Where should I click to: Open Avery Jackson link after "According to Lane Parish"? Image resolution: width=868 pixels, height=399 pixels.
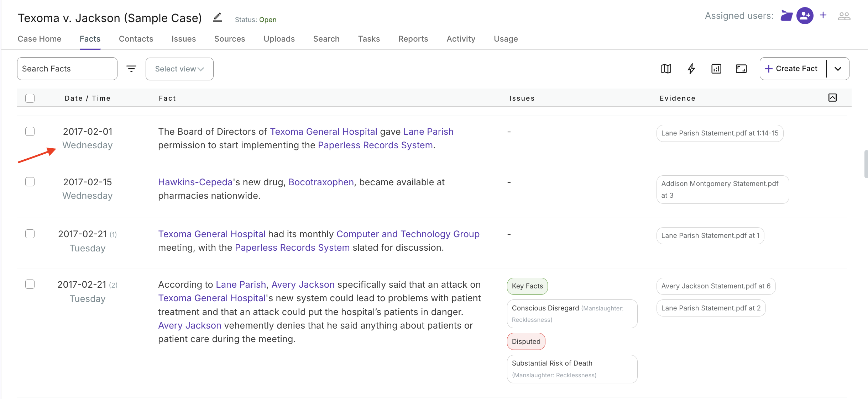[303, 284]
